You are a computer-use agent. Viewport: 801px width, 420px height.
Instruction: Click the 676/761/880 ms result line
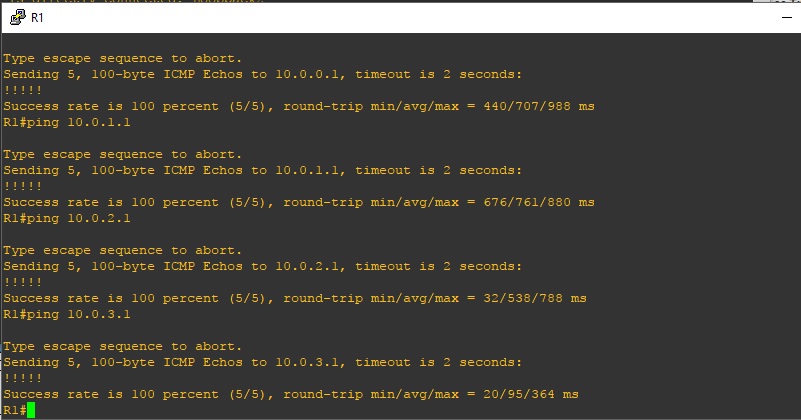pyautogui.click(x=299, y=202)
